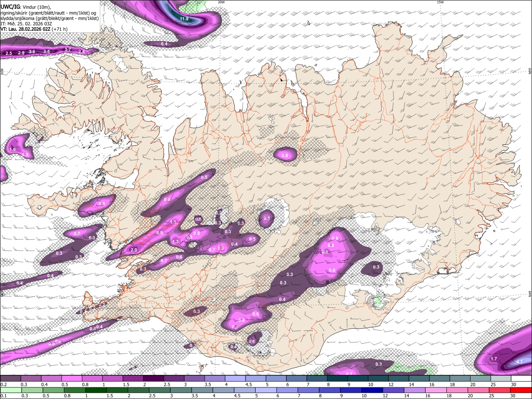Click the 'slydda/snjókoma (grátt/bleikt/grænt' legend line

(x=49, y=18)
